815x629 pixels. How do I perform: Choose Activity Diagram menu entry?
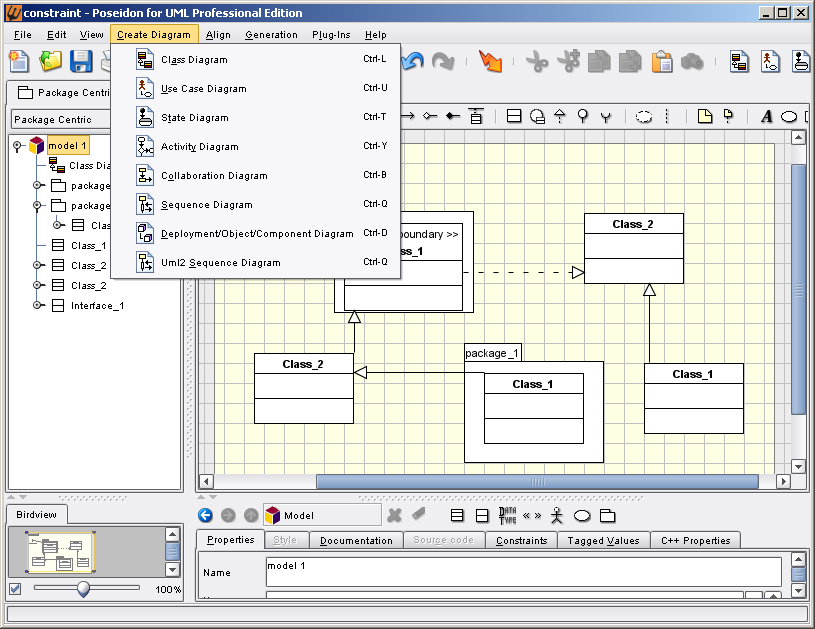(256, 147)
